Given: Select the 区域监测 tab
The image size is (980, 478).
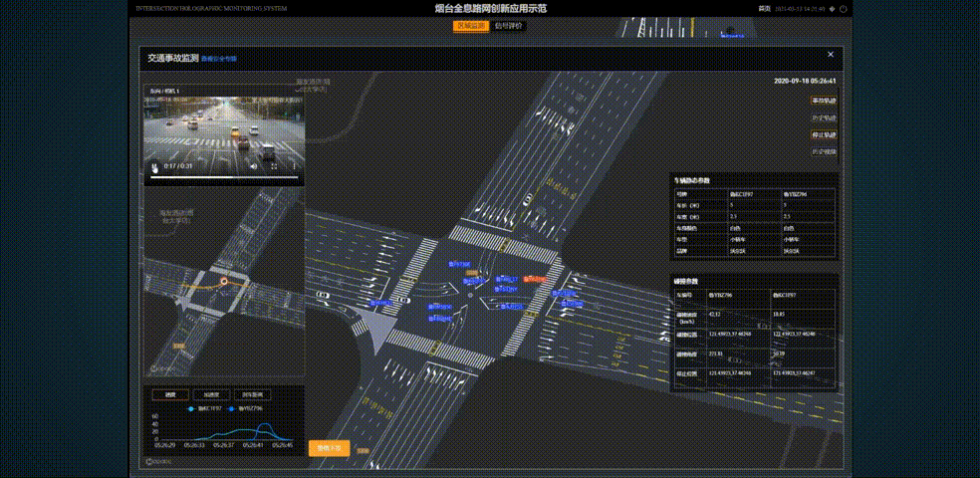Looking at the screenshot, I should point(470,26).
